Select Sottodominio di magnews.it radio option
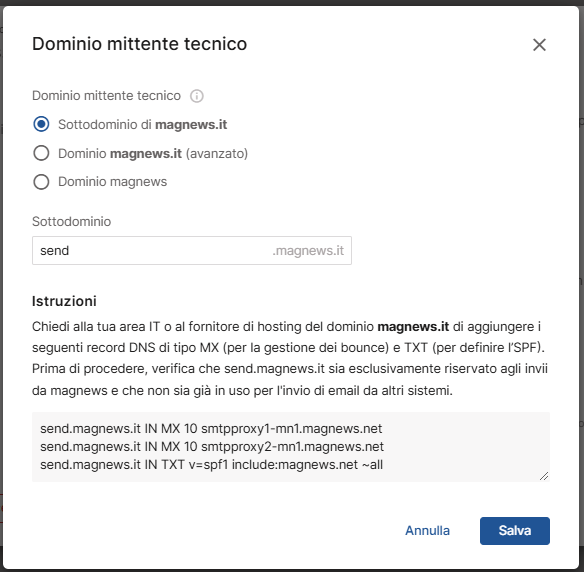584x572 pixels. (x=41, y=124)
